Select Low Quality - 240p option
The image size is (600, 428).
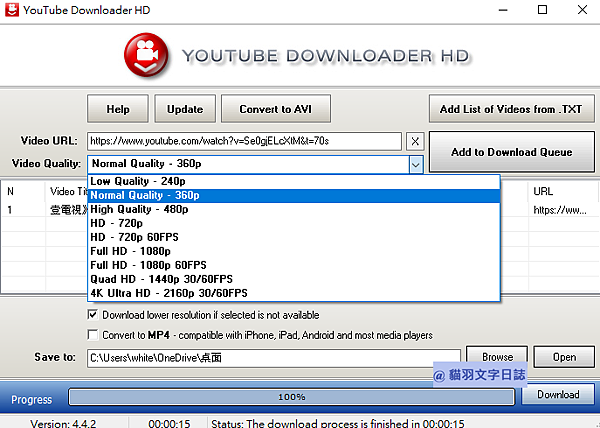[x=293, y=181]
